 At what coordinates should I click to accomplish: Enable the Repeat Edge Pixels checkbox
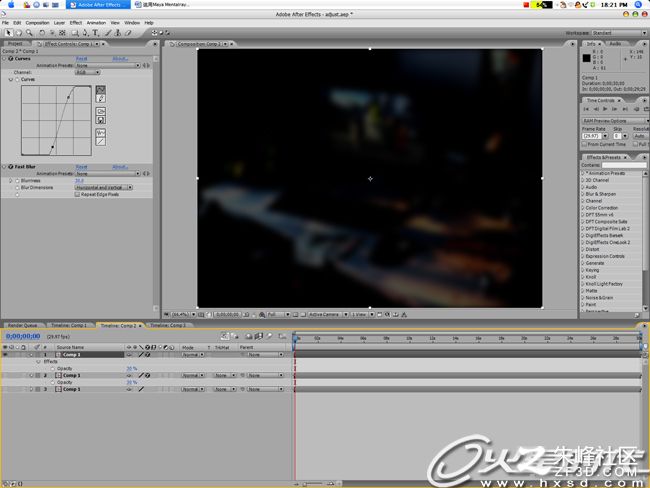tap(77, 194)
